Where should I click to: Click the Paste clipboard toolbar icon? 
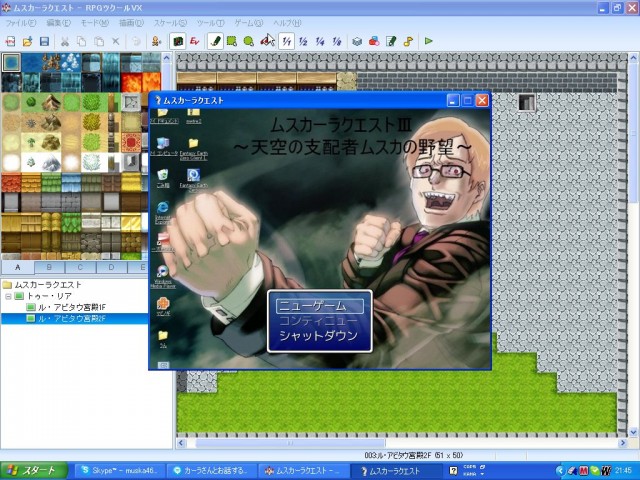pyautogui.click(x=99, y=41)
